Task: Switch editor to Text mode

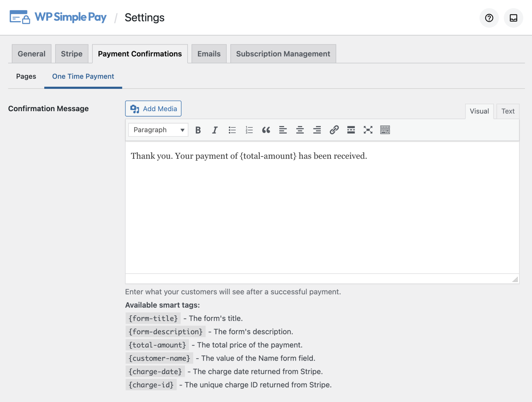Action: (x=508, y=111)
